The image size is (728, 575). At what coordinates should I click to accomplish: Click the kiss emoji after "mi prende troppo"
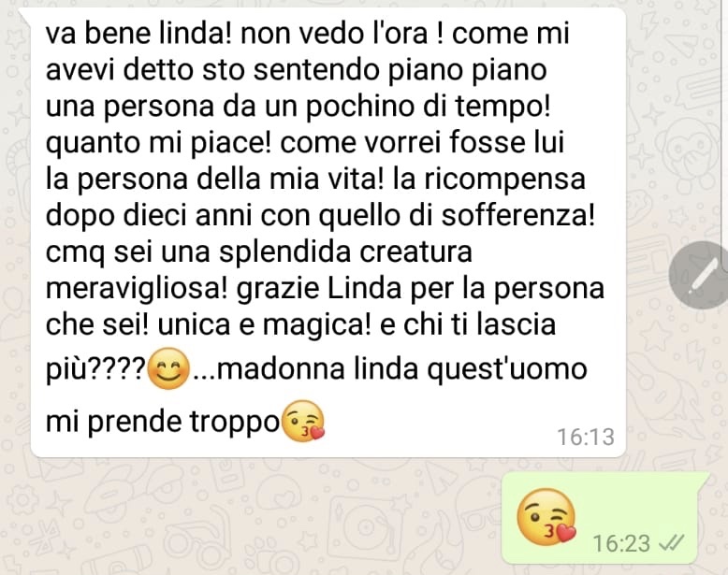(x=303, y=421)
